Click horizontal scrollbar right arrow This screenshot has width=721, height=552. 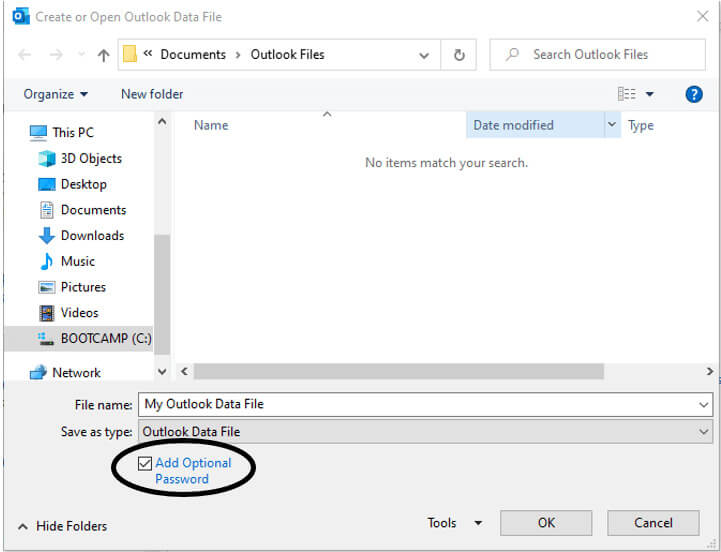710,371
